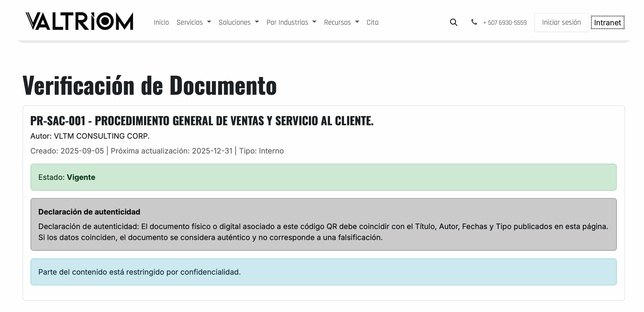The width and height of the screenshot is (644, 312).
Task: Select the PR-SAC-001 document title
Action: click(202, 121)
